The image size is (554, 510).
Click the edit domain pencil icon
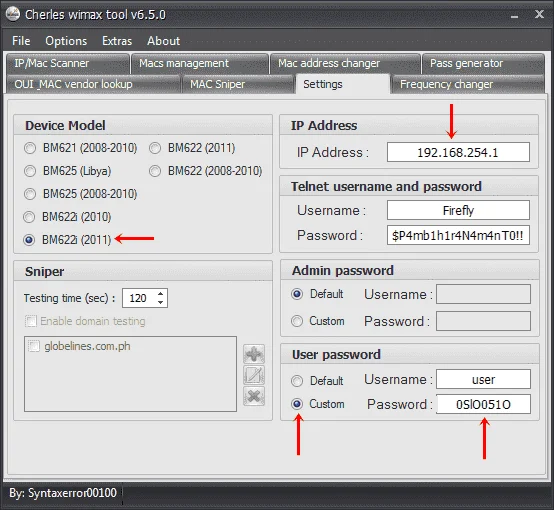click(x=254, y=375)
